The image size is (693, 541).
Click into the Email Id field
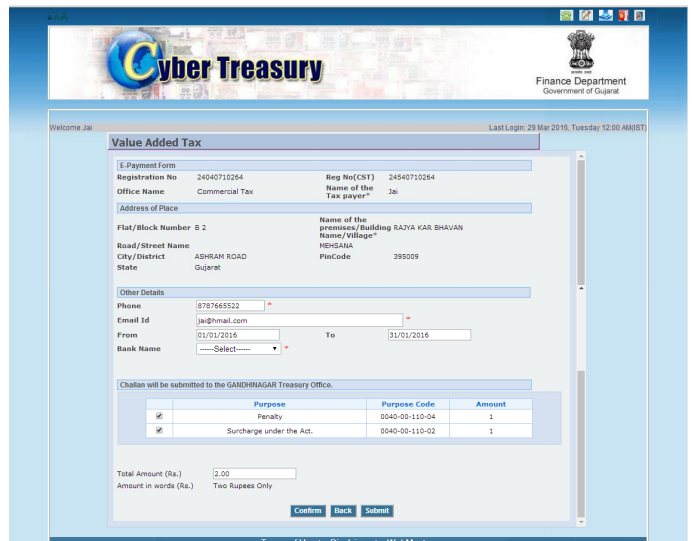[x=299, y=320]
